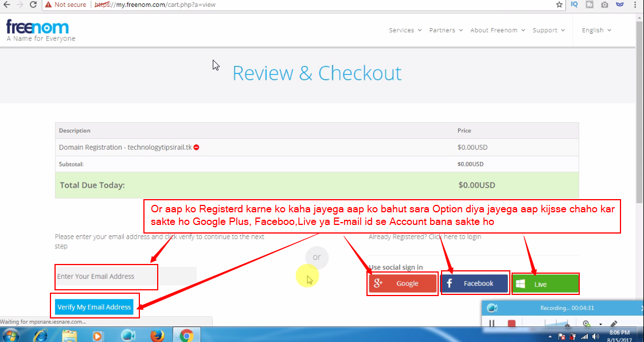Image resolution: width=644 pixels, height=342 pixels.
Task: Open the blue mask extension
Action: pos(620,5)
